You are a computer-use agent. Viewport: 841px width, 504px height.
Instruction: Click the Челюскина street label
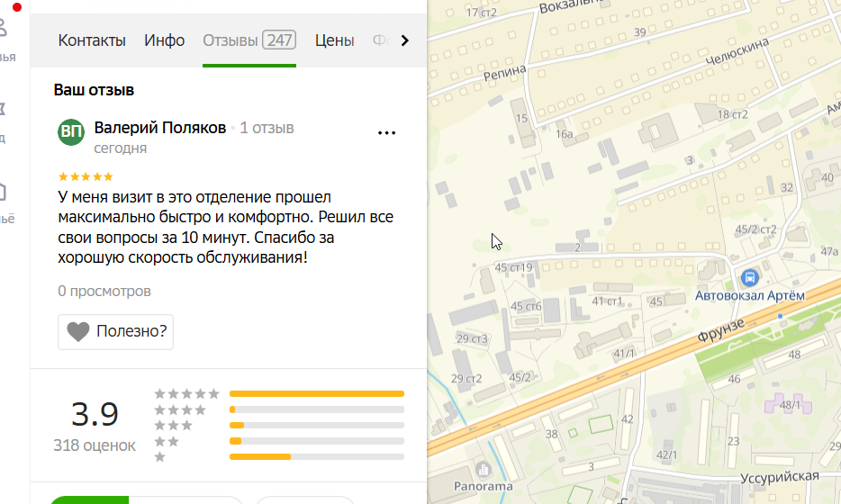(x=737, y=52)
